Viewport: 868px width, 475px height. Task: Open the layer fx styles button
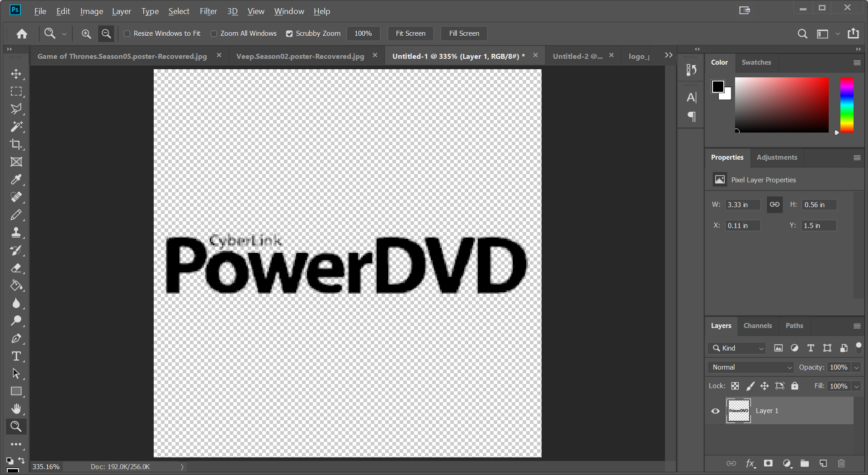click(750, 463)
